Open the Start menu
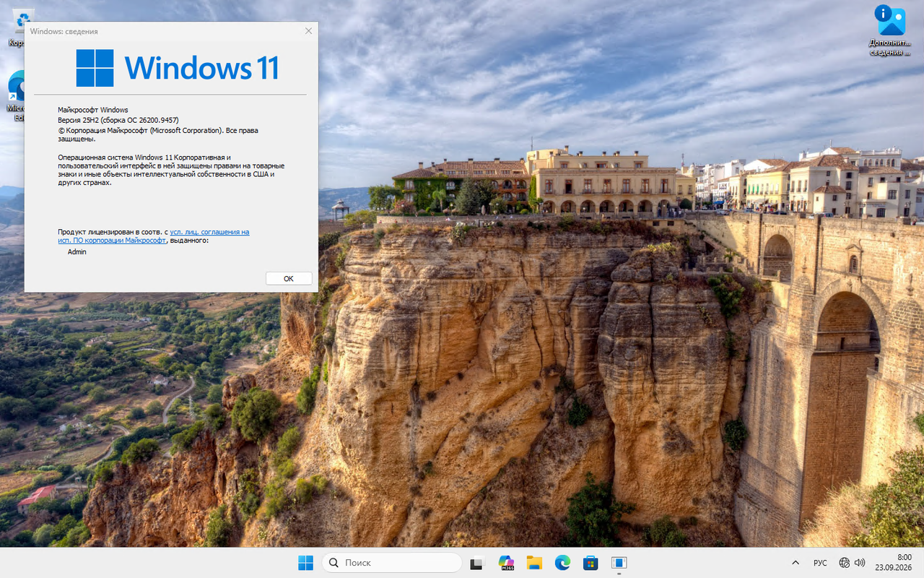Image resolution: width=924 pixels, height=578 pixels. point(306,563)
